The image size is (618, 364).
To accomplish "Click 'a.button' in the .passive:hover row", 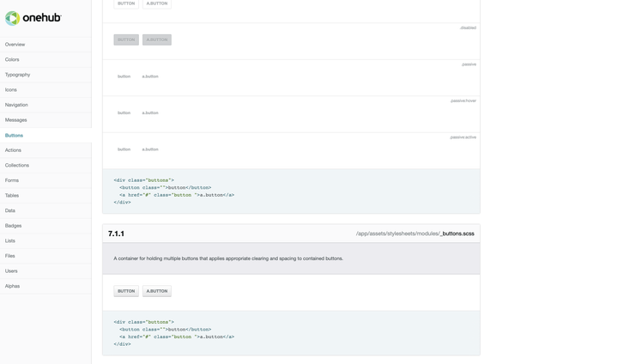I will tap(150, 112).
